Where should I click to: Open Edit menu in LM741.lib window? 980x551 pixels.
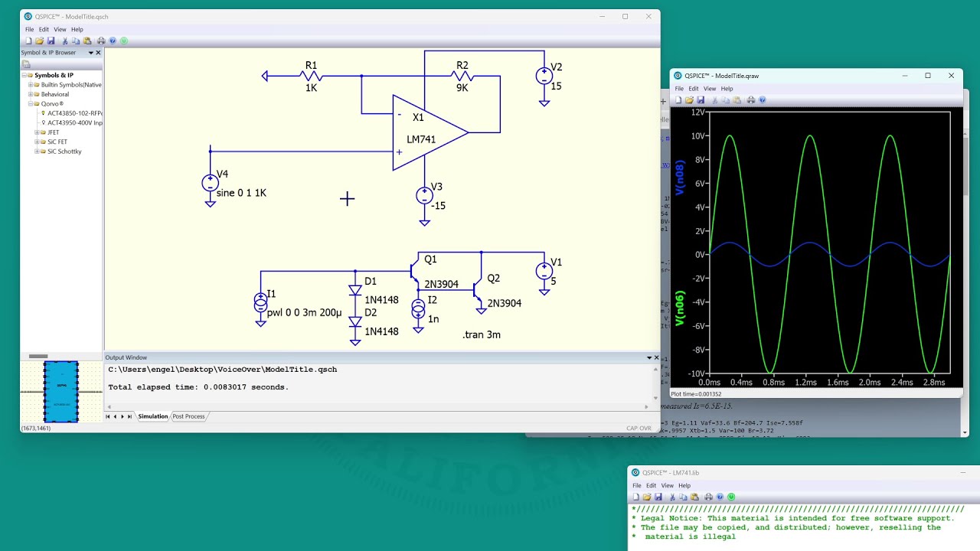651,485
